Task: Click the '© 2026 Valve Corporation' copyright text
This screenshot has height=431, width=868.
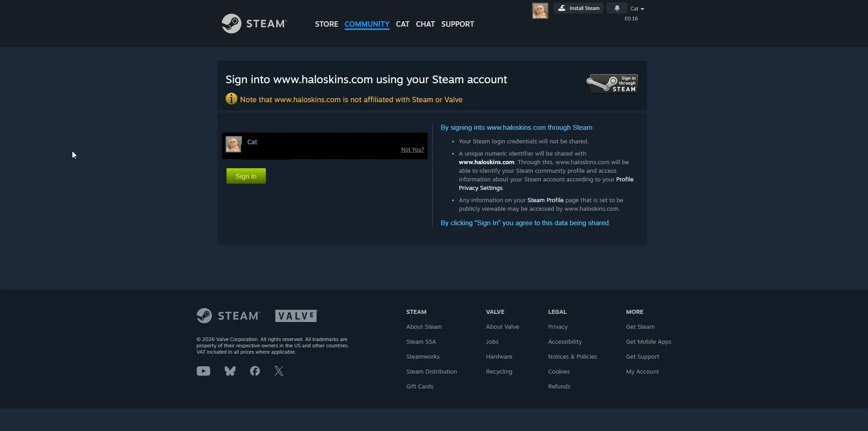Action: 273,346
